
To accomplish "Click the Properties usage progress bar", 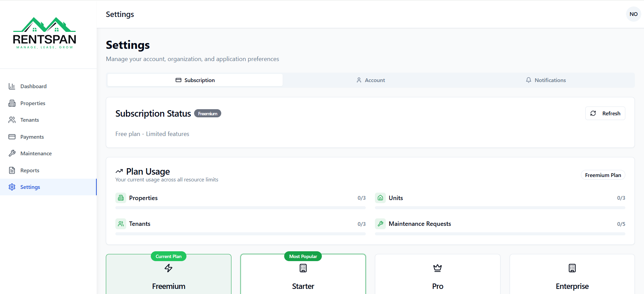I will click(x=240, y=208).
